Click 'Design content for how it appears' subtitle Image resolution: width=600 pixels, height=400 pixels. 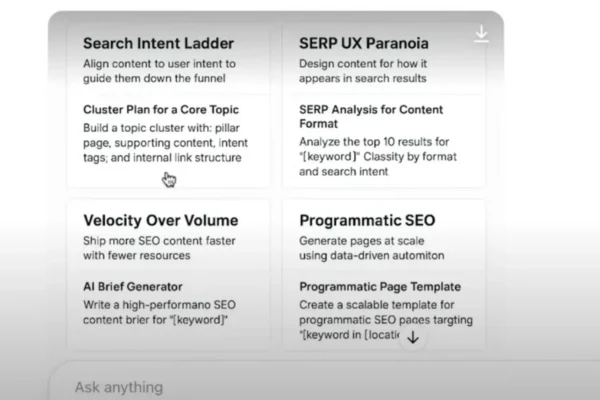pyautogui.click(x=363, y=71)
